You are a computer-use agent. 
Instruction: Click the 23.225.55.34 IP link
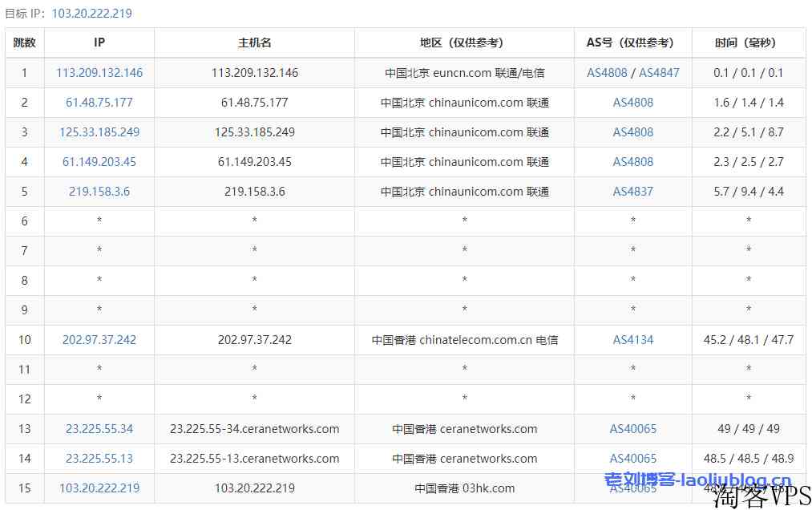click(99, 429)
